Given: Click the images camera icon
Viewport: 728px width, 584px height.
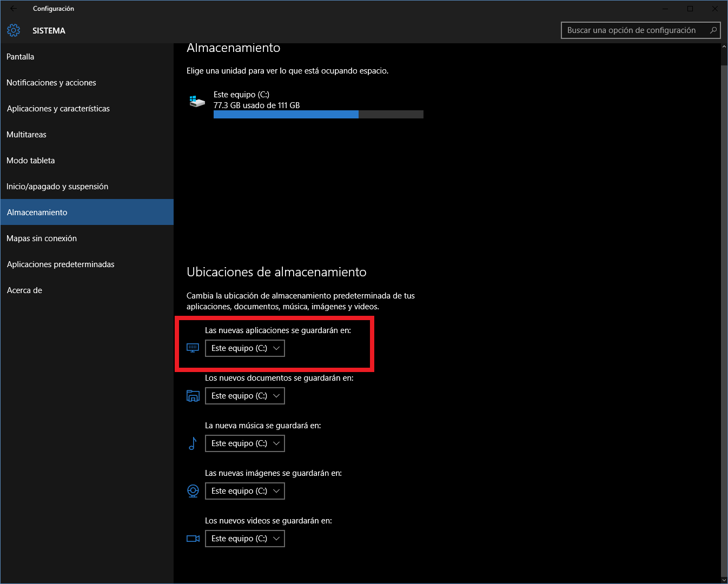Looking at the screenshot, I should click(193, 491).
